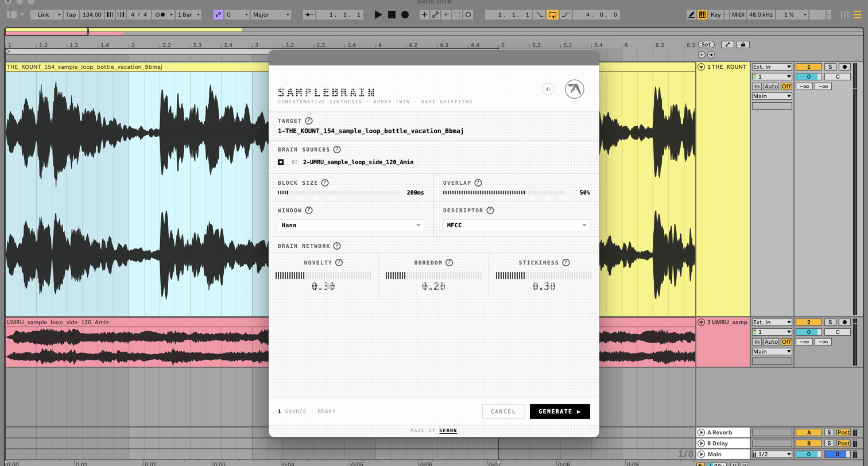Adjust the Block Size 200ms slider
The height and width of the screenshot is (466, 868).
pos(338,192)
